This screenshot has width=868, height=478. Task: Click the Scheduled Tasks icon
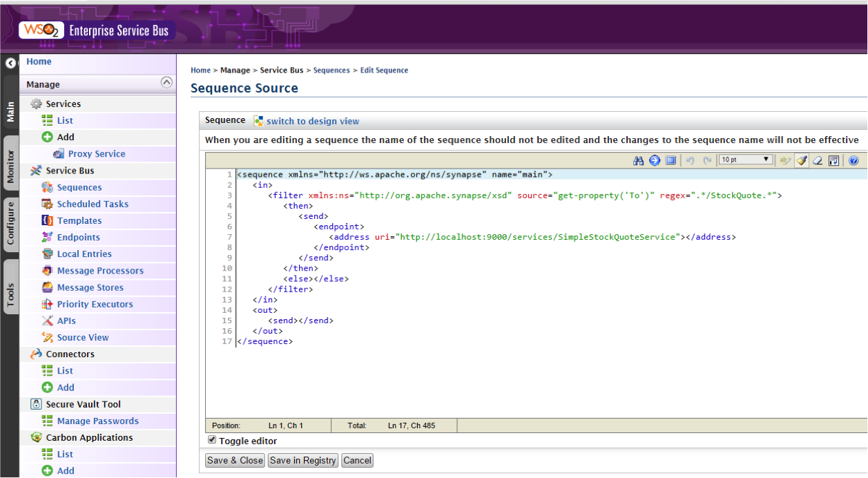(x=47, y=204)
